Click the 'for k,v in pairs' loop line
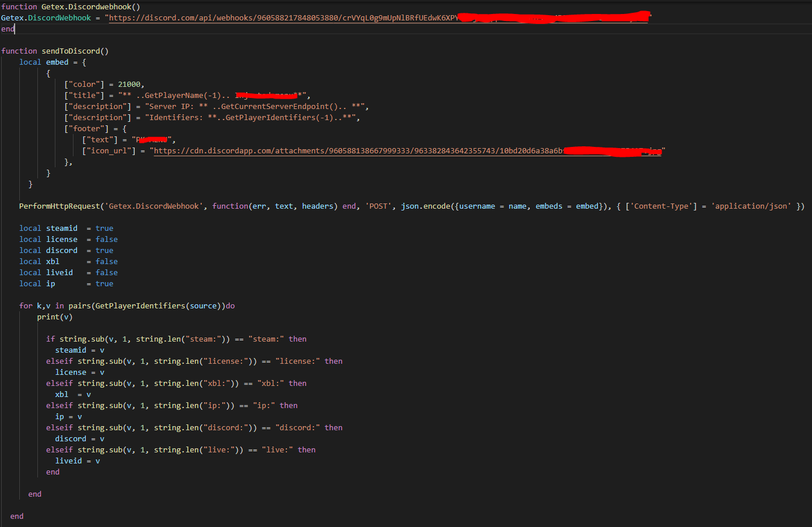 [127, 306]
